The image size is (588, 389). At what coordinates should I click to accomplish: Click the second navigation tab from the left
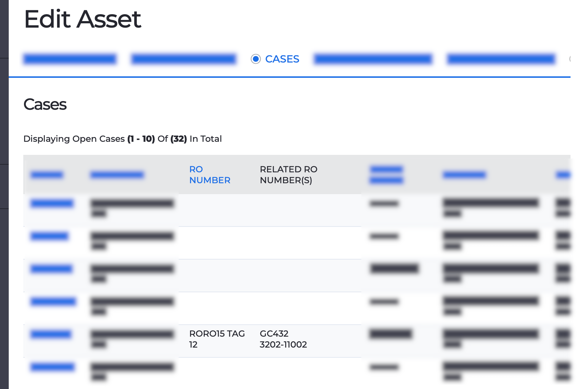[183, 59]
